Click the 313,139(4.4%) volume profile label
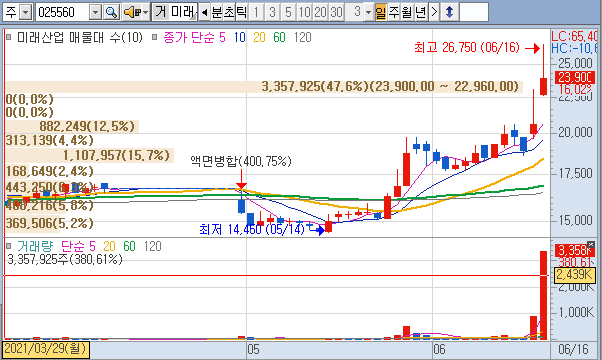Viewport: 602px width, 360px height. point(50,140)
